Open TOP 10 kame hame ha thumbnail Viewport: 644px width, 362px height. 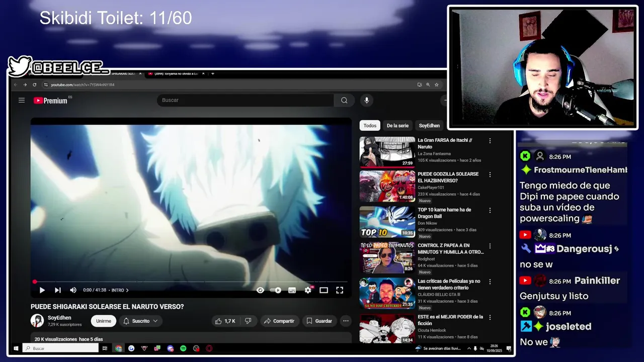(387, 222)
